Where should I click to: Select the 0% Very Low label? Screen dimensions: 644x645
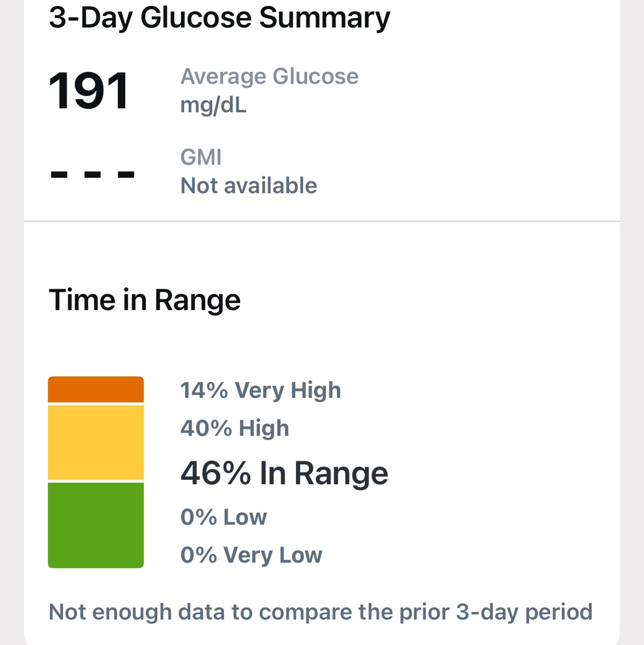pos(251,555)
